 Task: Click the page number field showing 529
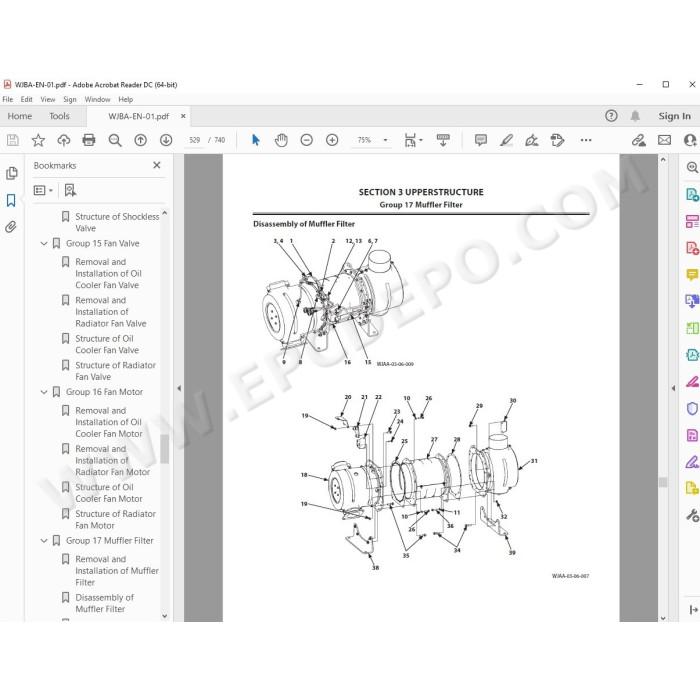tap(195, 140)
